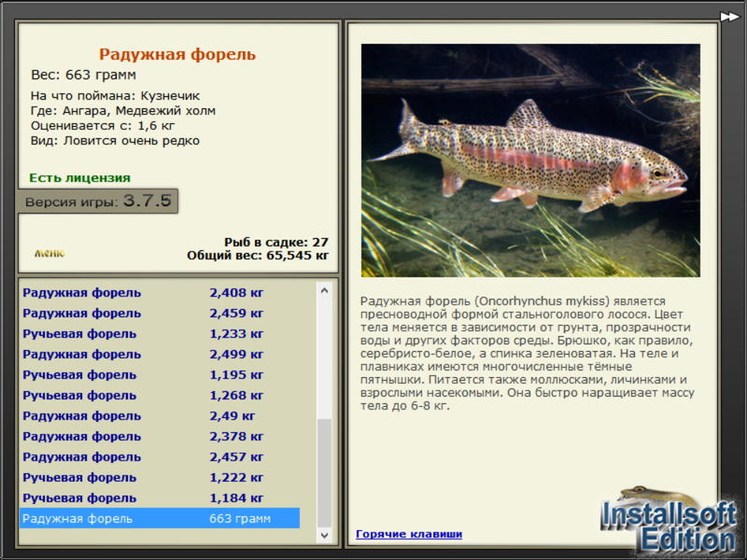Click the scroll up arrow in fish list
Screen dimensions: 747x560
pos(324,290)
